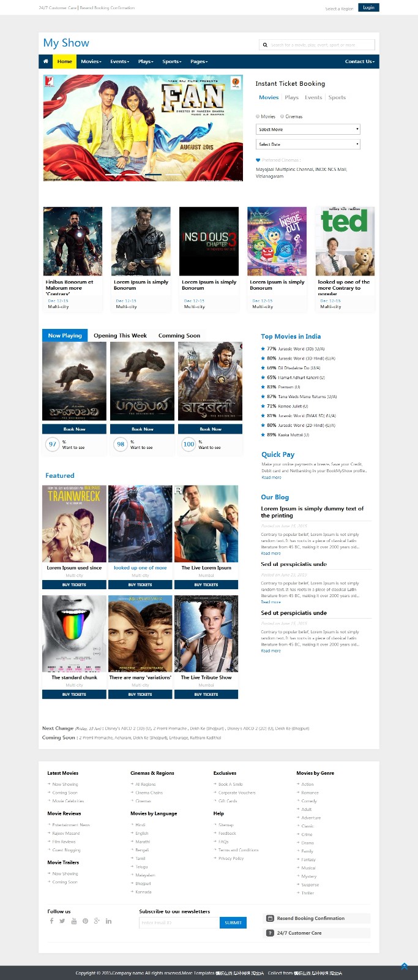Select the Cinemas radio button
418x980 pixels.
282,116
